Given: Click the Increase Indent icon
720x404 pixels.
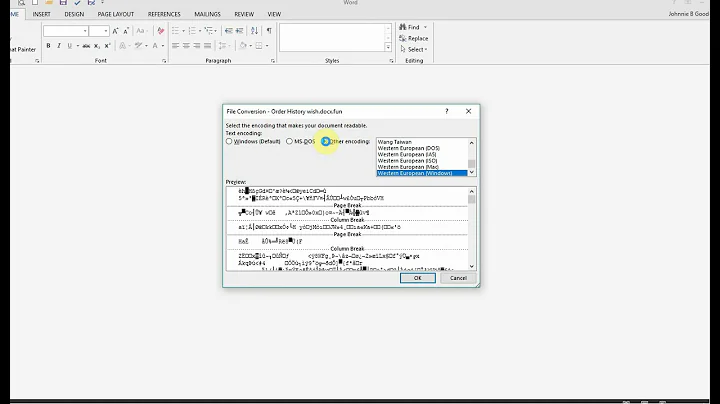Looking at the screenshot, I should click(239, 31).
